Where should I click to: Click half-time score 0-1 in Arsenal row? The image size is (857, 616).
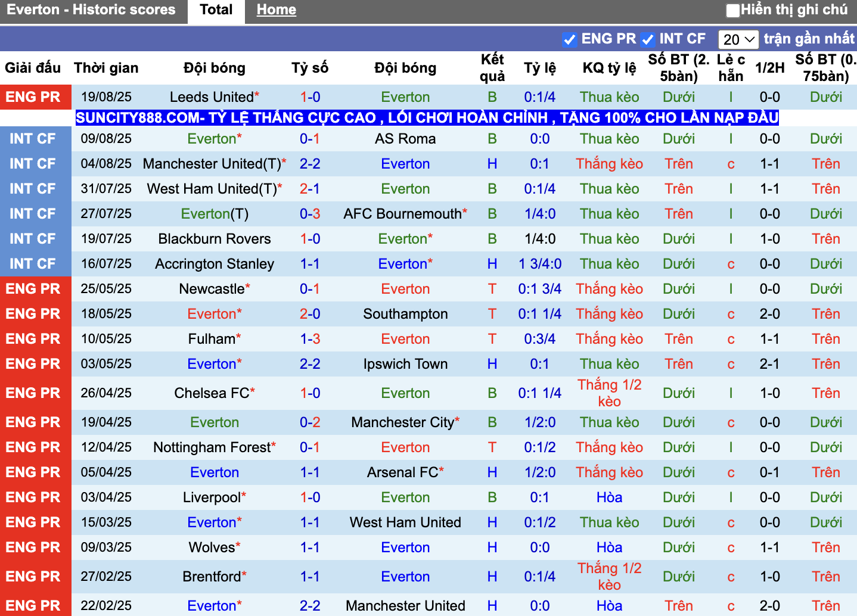pos(770,472)
